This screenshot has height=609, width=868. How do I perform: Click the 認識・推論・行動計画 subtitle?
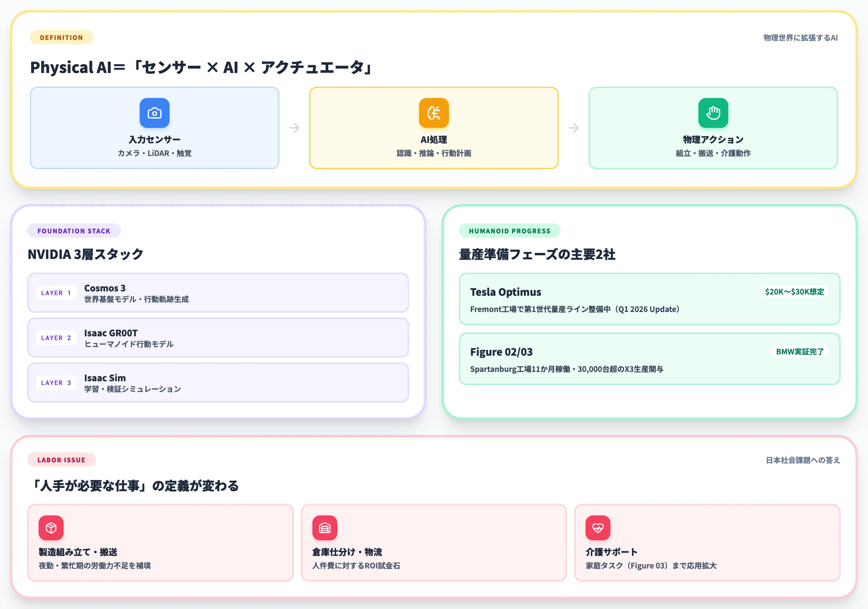point(434,153)
